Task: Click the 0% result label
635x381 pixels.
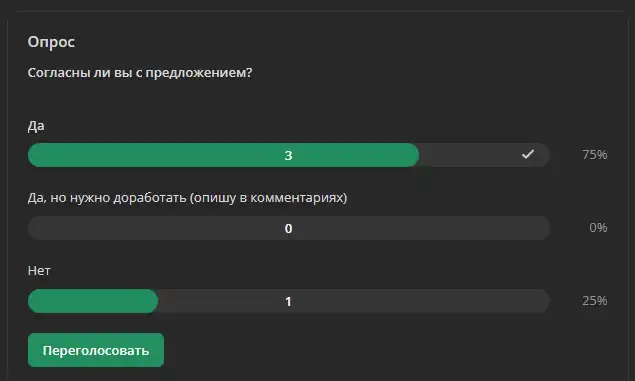Action: (x=598, y=228)
